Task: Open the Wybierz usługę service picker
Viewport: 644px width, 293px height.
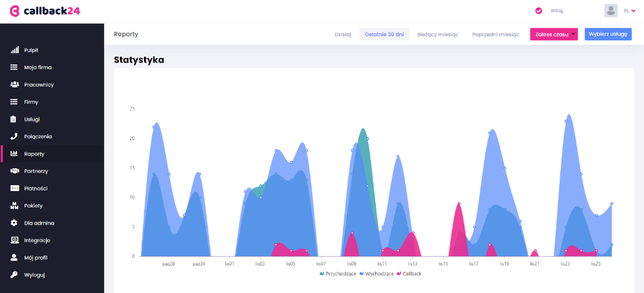Action: click(608, 35)
